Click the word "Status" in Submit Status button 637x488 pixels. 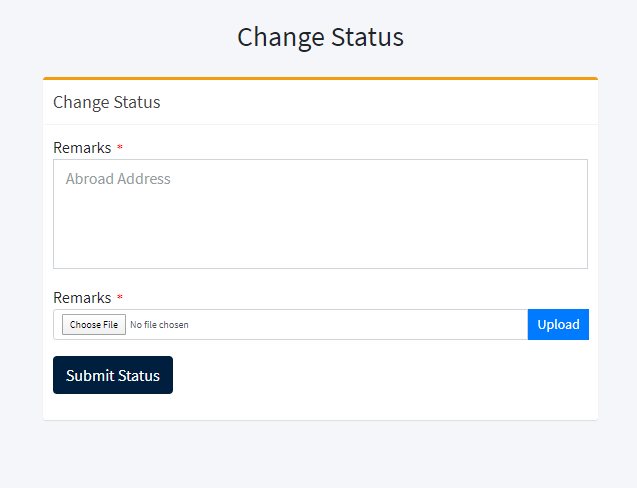(x=139, y=375)
